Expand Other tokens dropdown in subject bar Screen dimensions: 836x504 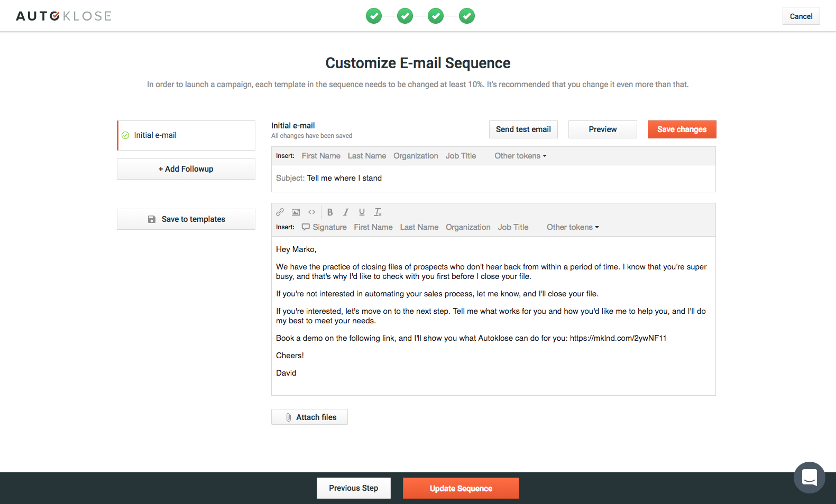tap(520, 156)
